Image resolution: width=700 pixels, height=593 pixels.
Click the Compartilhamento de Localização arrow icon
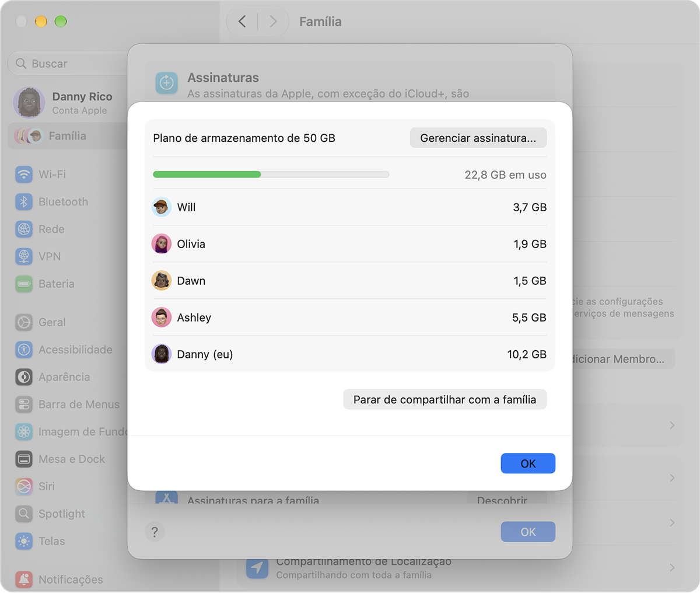pyautogui.click(x=257, y=567)
